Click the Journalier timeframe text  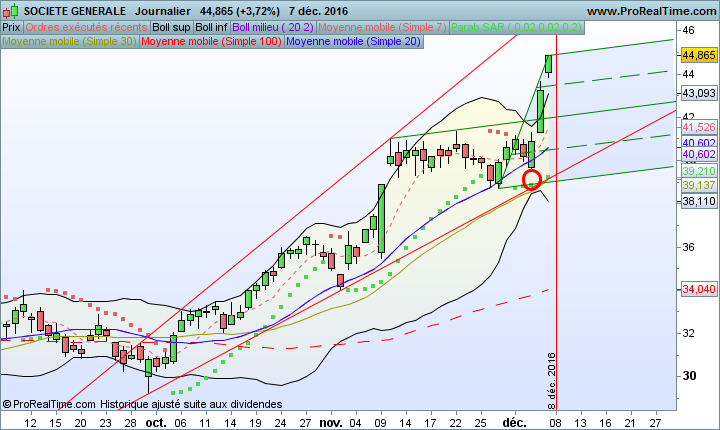point(163,11)
